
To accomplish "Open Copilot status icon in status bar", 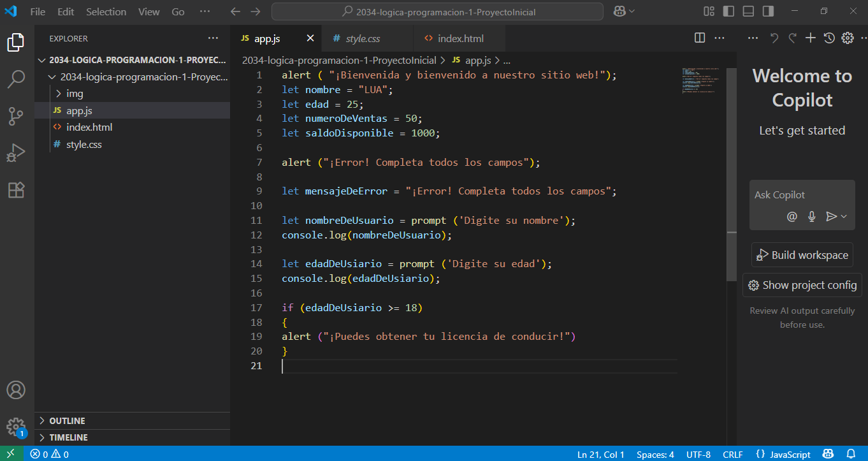I will [x=828, y=454].
